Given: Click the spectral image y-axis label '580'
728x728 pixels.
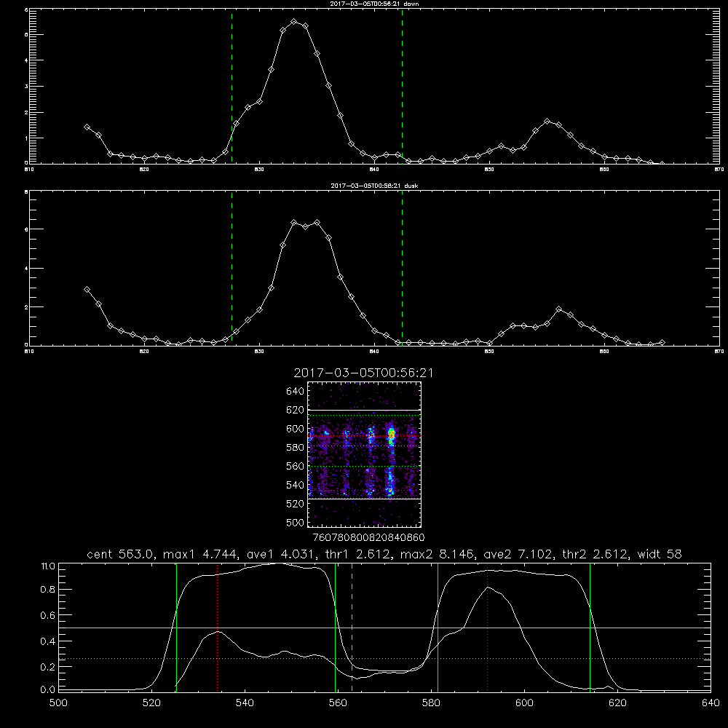Looking at the screenshot, I should (x=296, y=448).
